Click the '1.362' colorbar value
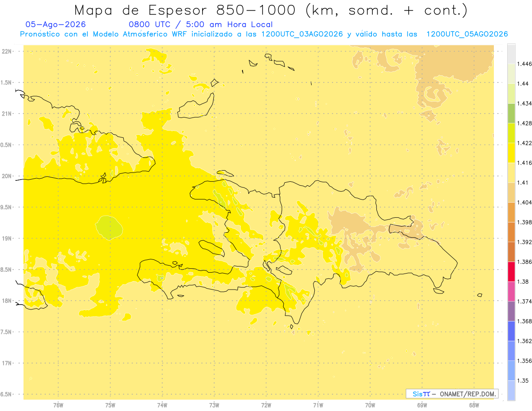The image size is (532, 411). (x=524, y=341)
